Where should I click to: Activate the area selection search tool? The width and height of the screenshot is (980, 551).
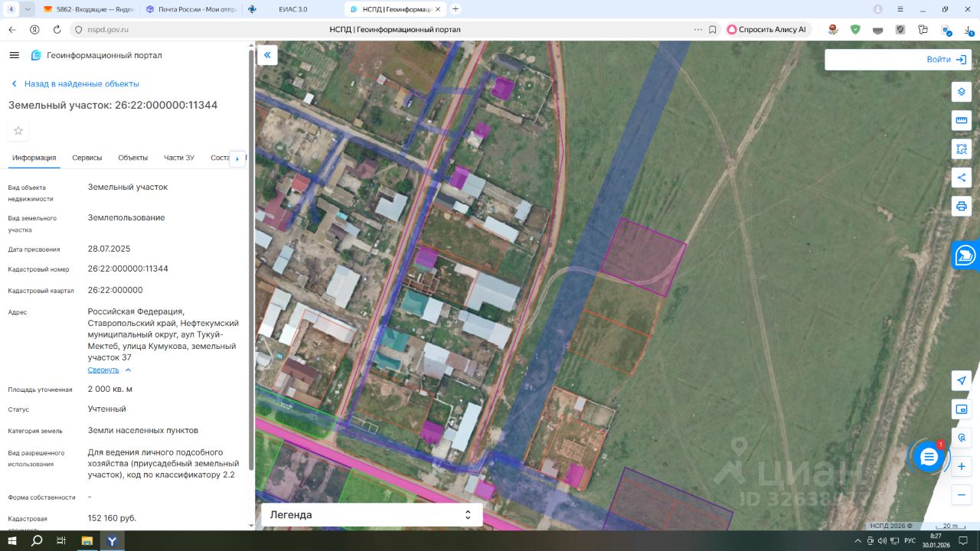click(x=962, y=148)
